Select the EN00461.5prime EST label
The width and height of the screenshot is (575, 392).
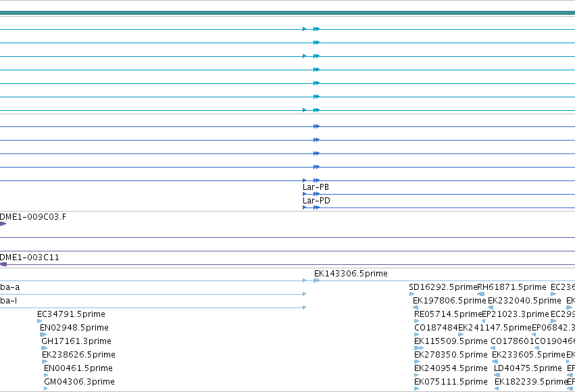point(78,368)
